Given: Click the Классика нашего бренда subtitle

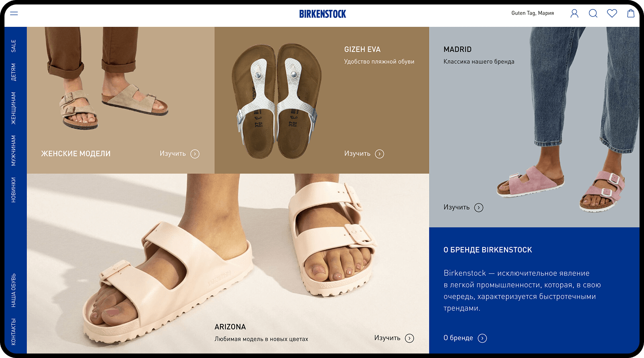Looking at the screenshot, I should 479,62.
